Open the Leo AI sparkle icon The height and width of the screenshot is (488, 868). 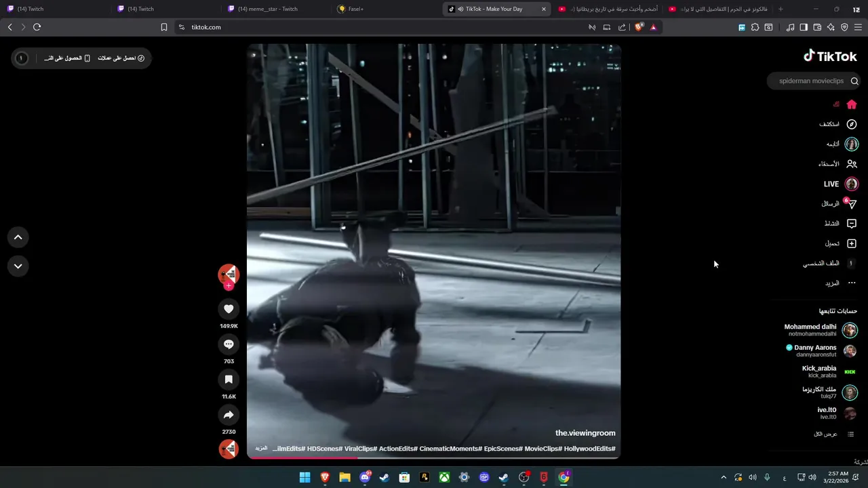tap(831, 27)
